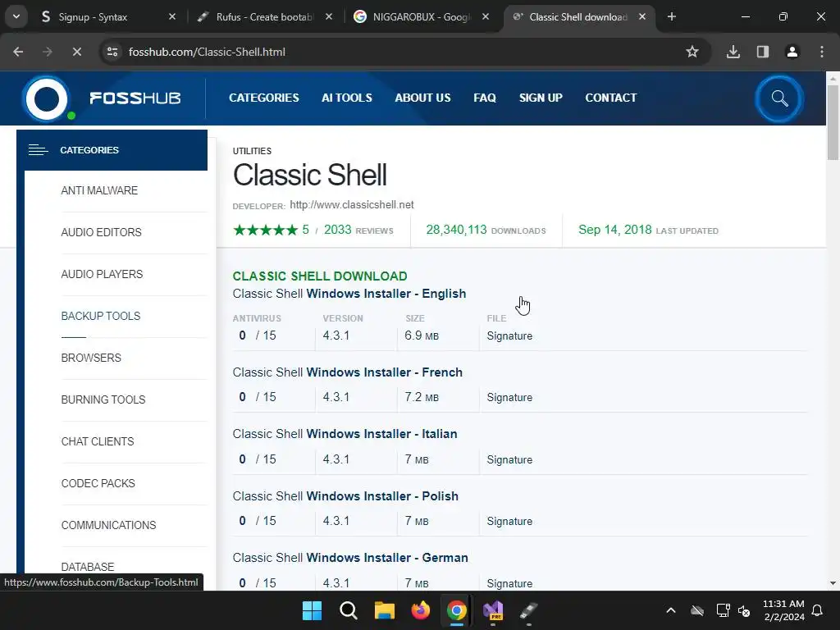This screenshot has width=840, height=630.
Task: Open Chrome downloads icon
Action: [733, 52]
